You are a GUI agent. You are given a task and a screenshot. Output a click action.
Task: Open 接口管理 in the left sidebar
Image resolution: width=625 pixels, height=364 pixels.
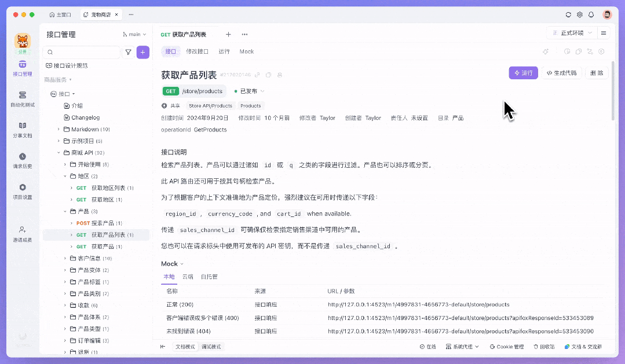(22, 69)
